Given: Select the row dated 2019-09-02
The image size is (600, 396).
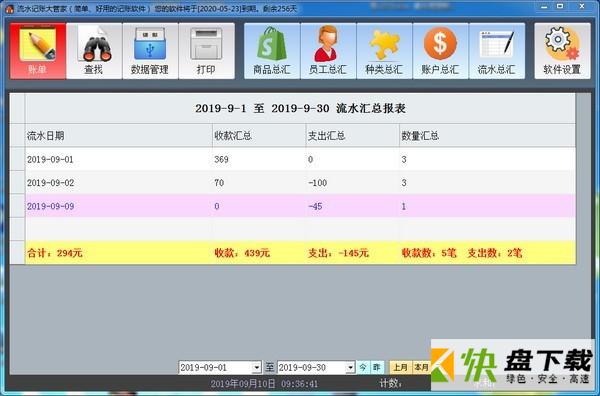Looking at the screenshot, I should point(300,183).
